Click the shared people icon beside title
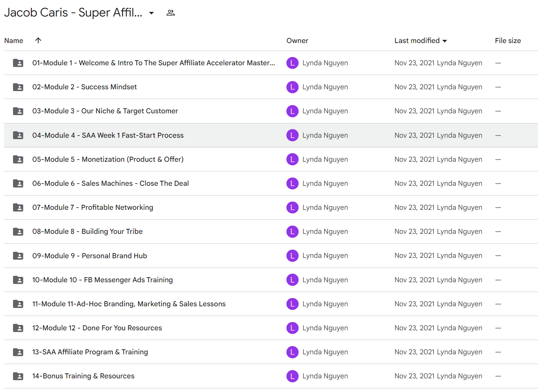The width and height of the screenshot is (538, 392). 170,13
